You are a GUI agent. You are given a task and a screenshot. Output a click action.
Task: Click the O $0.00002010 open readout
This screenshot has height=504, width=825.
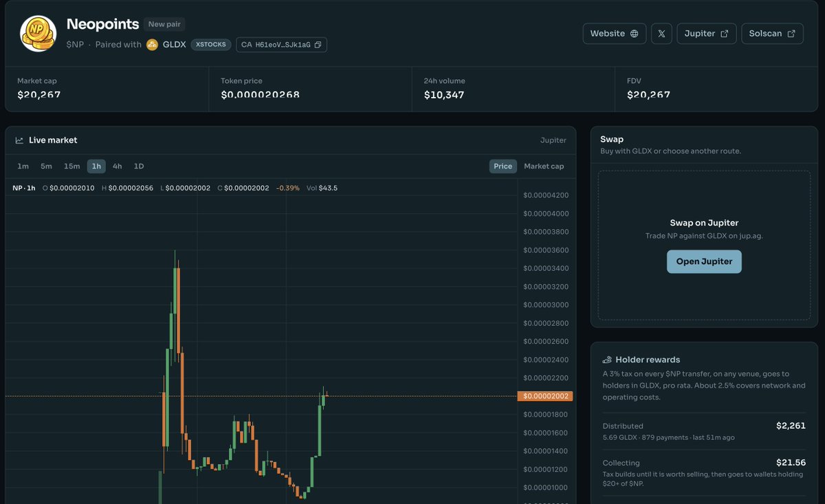pyautogui.click(x=68, y=188)
